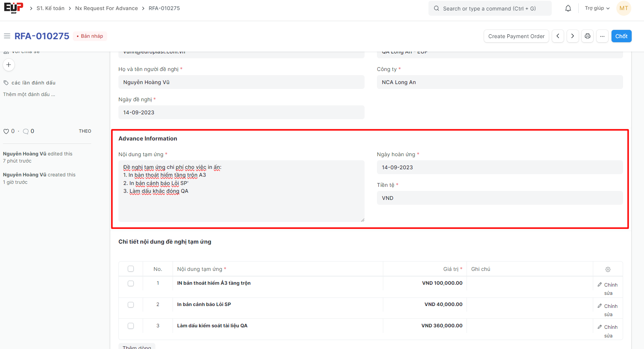This screenshot has height=349, width=644.
Task: Select row 2 checkbox in table
Action: tap(131, 305)
